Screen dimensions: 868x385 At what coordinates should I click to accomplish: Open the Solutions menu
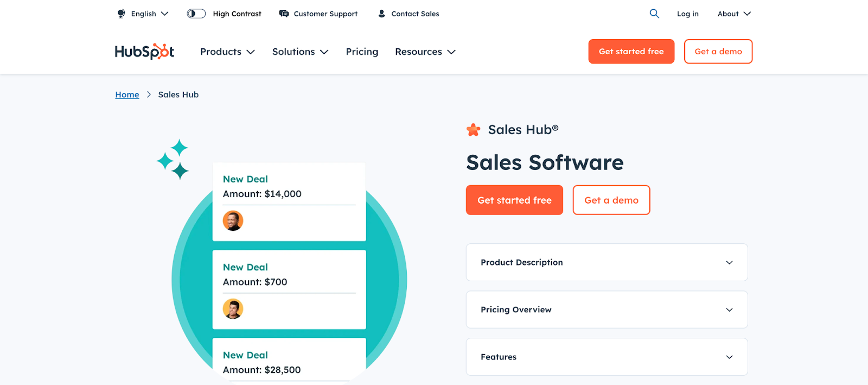[300, 52]
